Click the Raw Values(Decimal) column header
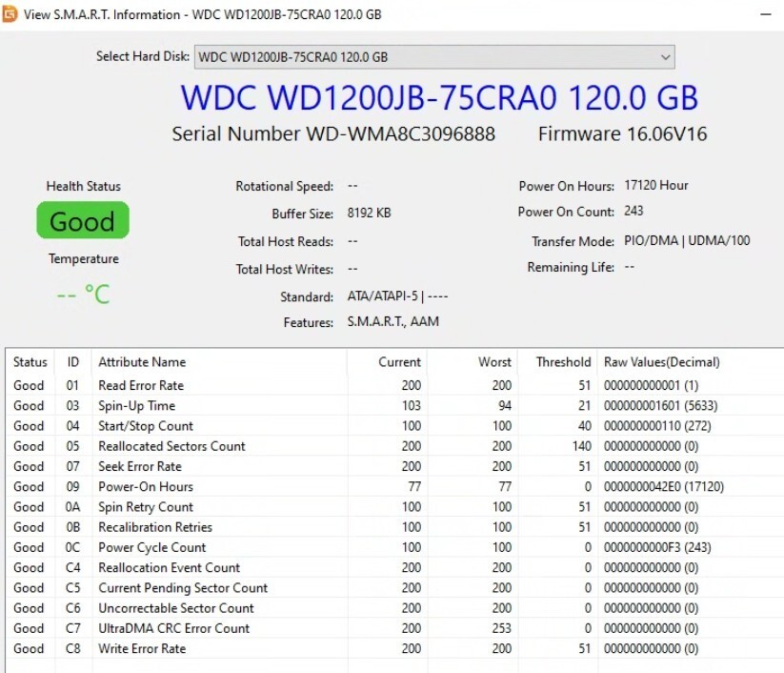 tap(691, 362)
